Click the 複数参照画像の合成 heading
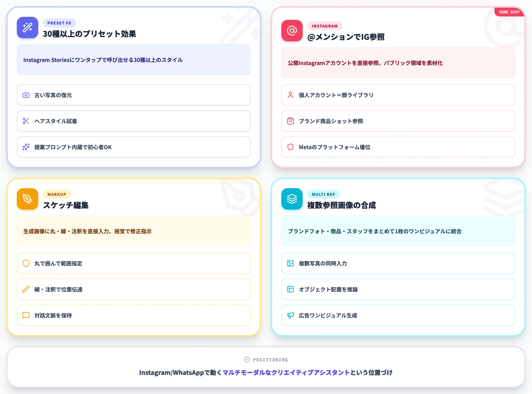 pos(342,205)
